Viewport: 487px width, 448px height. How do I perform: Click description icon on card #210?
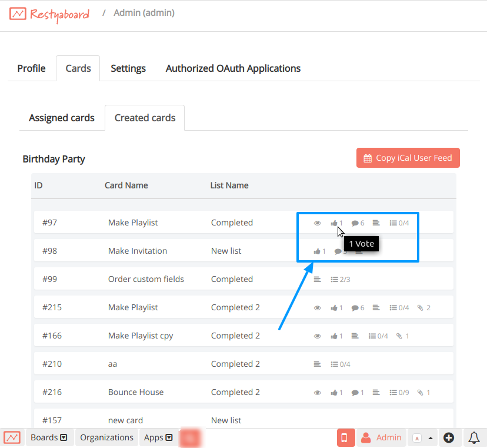point(317,364)
